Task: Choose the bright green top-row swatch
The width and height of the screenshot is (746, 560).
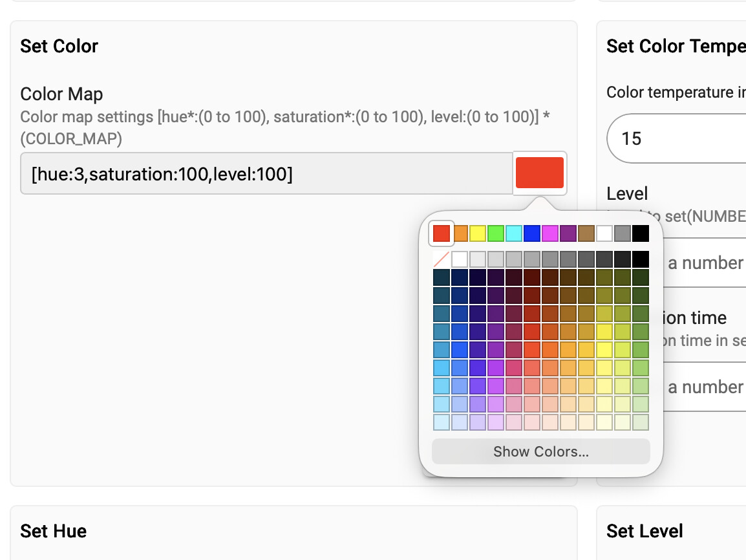Action: 496,233
